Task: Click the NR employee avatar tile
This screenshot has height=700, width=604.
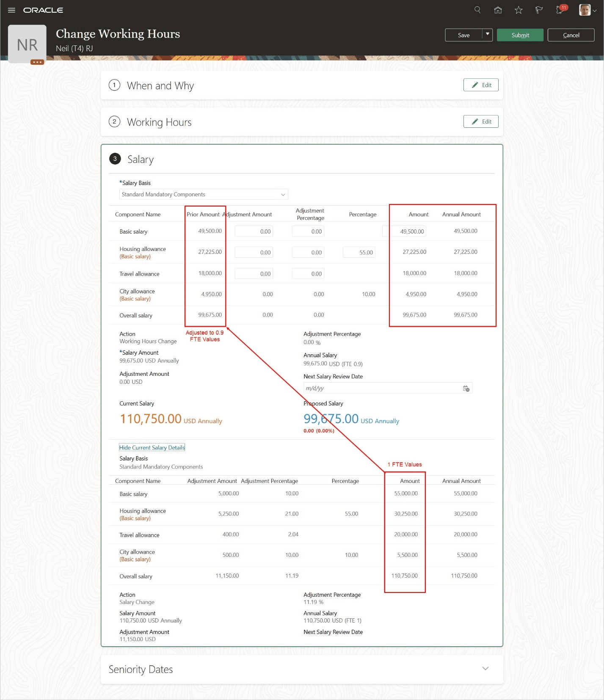Action: 27,44
